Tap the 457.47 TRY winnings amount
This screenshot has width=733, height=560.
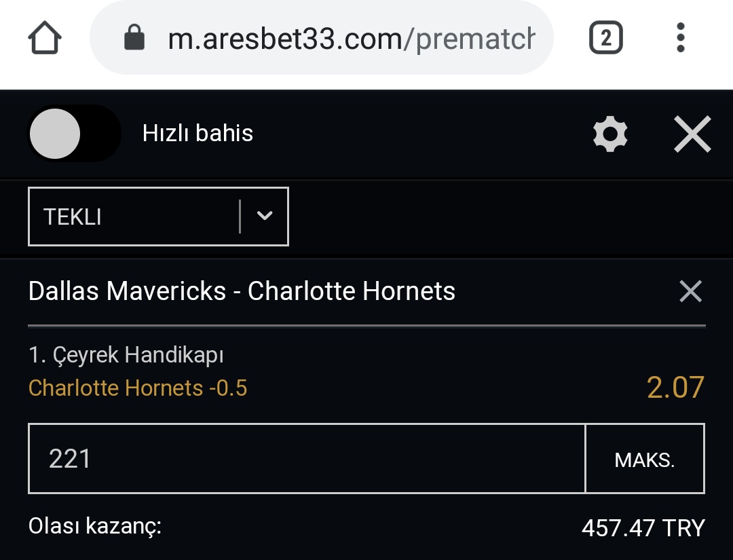pos(643,528)
